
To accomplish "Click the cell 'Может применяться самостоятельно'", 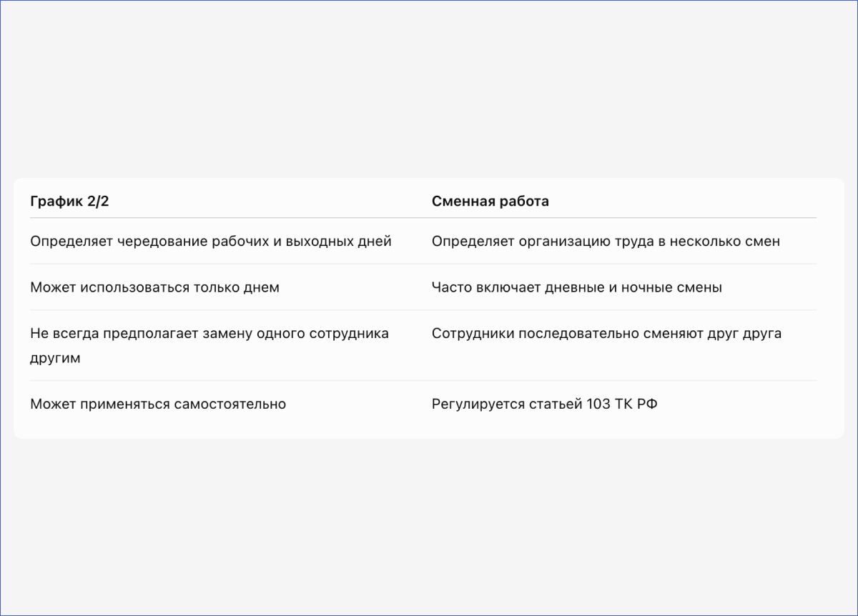I will 158,404.
